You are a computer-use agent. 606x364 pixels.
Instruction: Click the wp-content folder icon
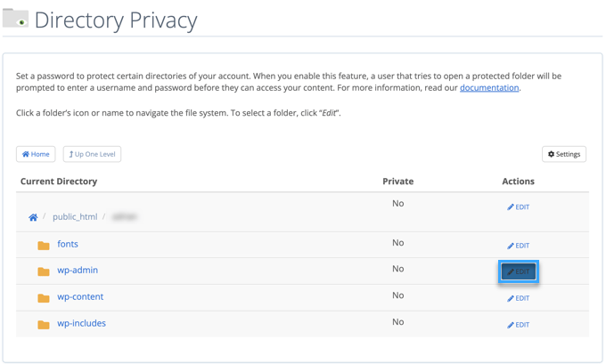click(x=43, y=298)
